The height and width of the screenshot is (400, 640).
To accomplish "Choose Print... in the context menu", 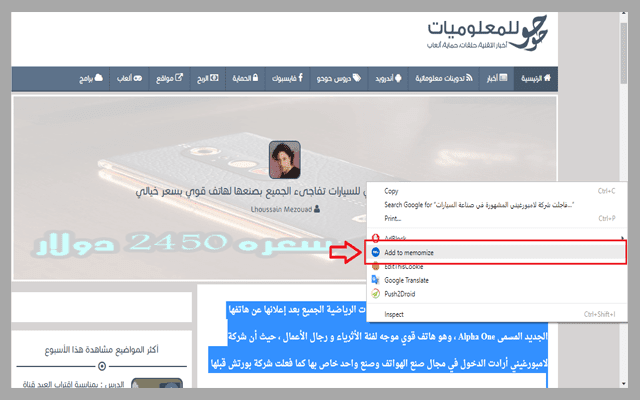I will tap(392, 218).
